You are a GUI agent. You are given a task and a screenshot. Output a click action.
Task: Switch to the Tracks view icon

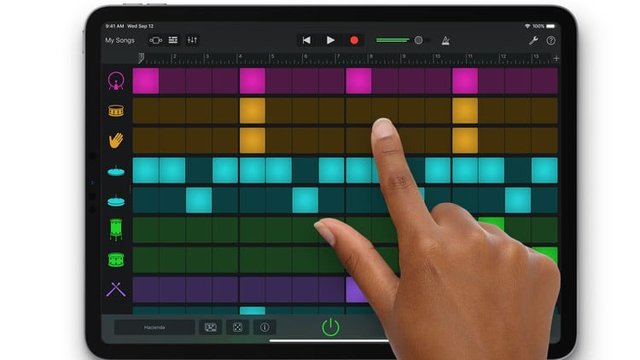tap(173, 40)
